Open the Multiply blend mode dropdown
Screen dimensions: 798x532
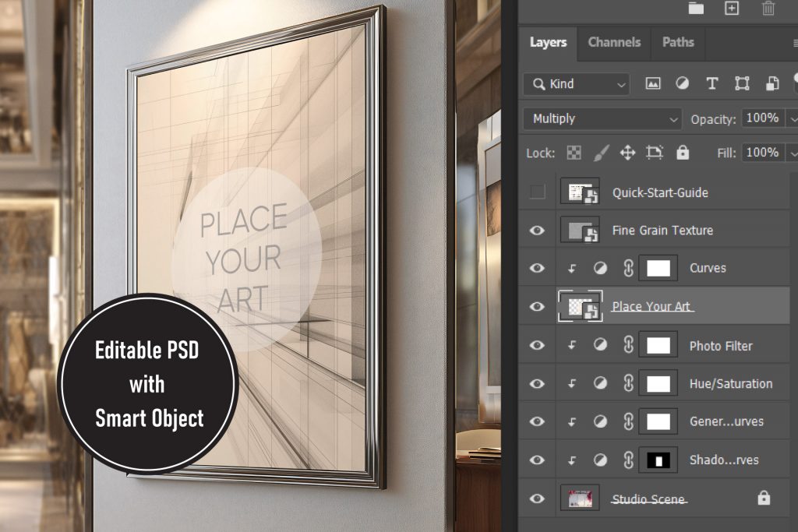pyautogui.click(x=602, y=118)
